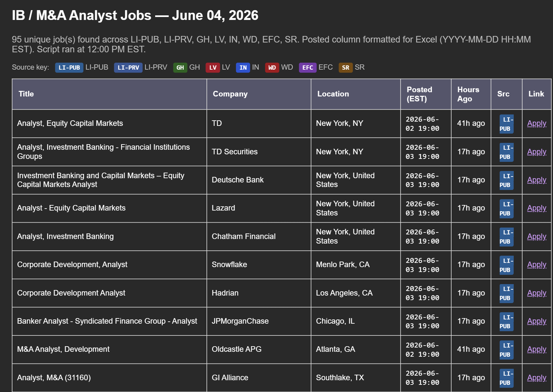
Task: Click the WD source badge
Action: 272,68
